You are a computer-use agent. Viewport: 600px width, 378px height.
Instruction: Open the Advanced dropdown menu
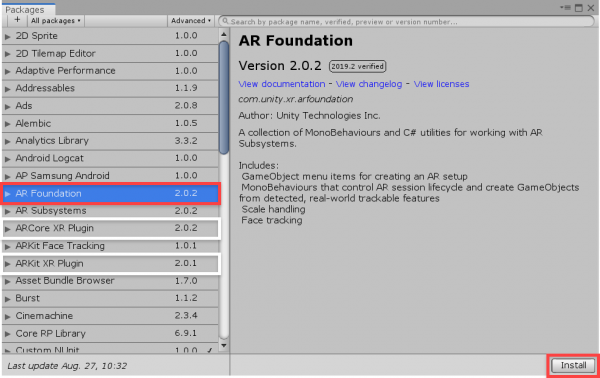tap(191, 21)
